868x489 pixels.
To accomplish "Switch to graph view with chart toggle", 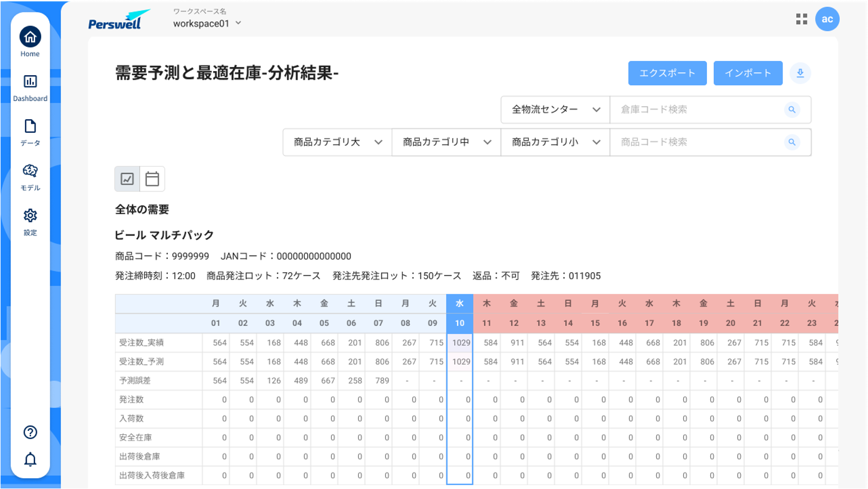I will pos(127,178).
